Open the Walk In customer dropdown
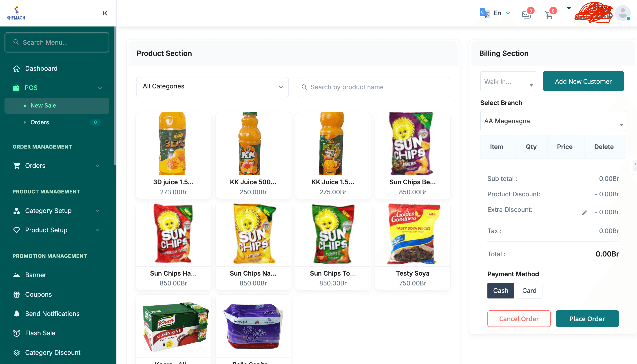The height and width of the screenshot is (364, 637). pyautogui.click(x=508, y=81)
